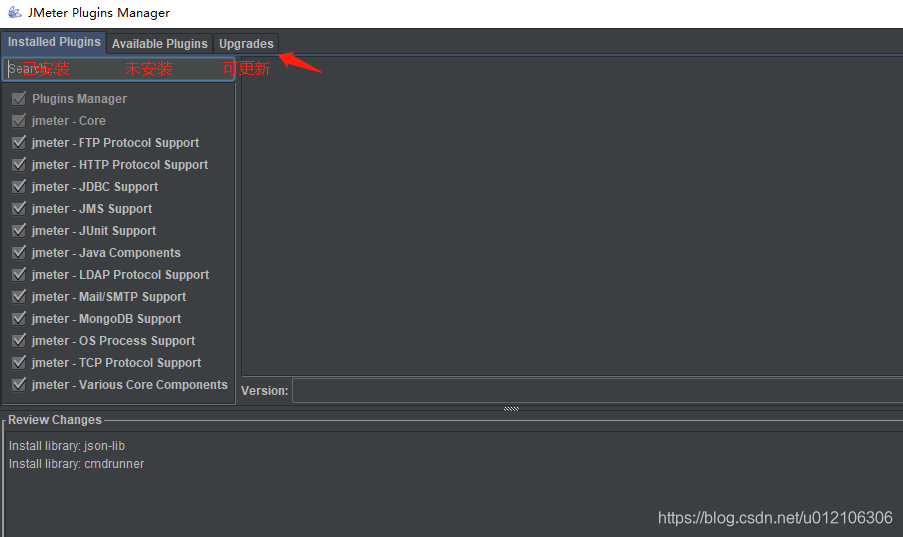
Task: Uncheck jmeter - TCP Protocol Support checkbox
Action: 19,362
